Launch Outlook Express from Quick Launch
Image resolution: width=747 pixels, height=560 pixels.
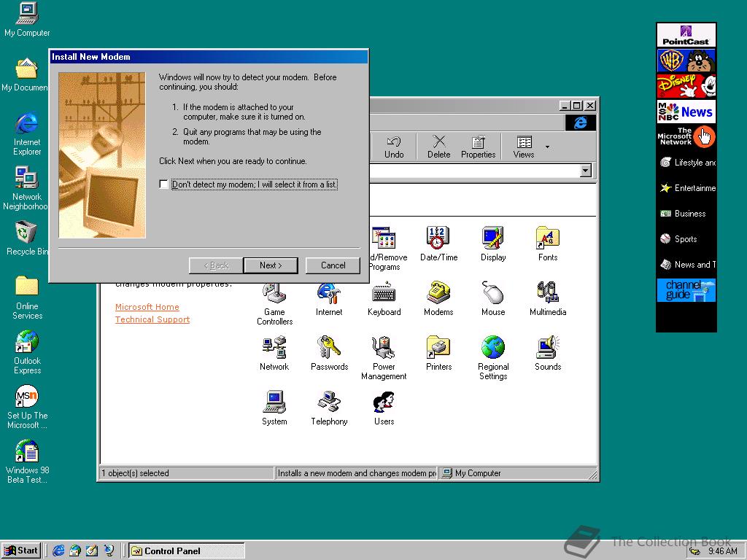[75, 551]
